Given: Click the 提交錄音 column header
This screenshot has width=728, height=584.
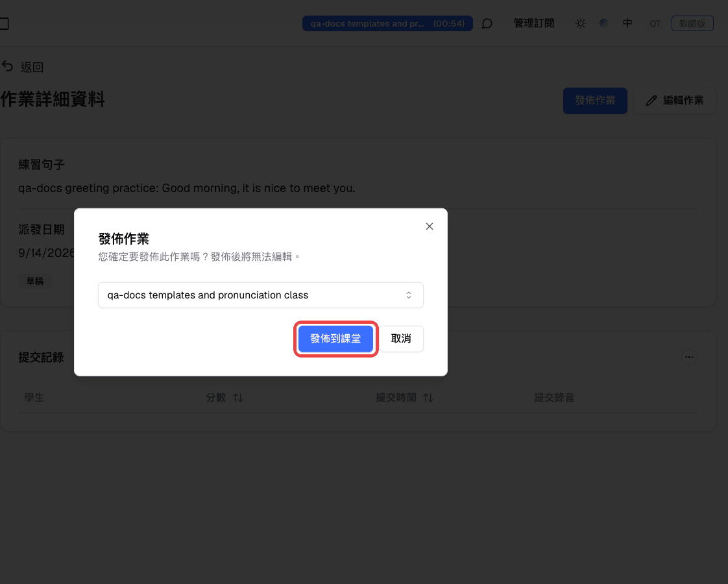Looking at the screenshot, I should click(554, 398).
